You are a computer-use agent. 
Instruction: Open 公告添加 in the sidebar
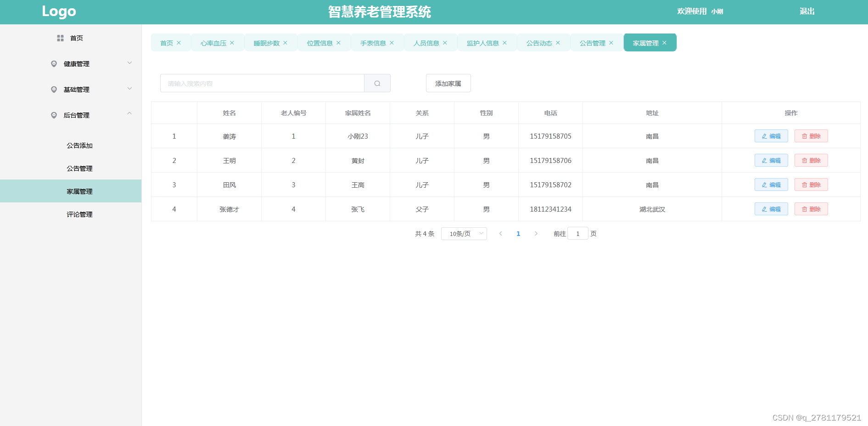click(71, 146)
